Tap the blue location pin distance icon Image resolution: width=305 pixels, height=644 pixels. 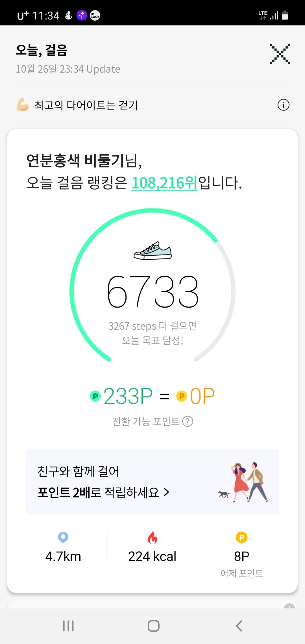click(x=63, y=537)
